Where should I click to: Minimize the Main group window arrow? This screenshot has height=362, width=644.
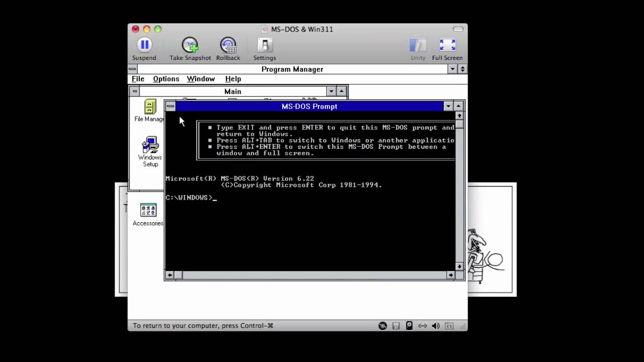pos(331,92)
